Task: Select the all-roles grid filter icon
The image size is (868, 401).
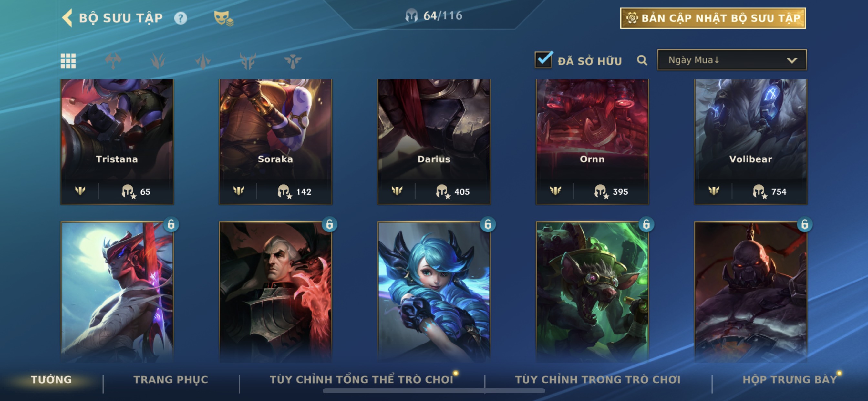Action: click(68, 61)
